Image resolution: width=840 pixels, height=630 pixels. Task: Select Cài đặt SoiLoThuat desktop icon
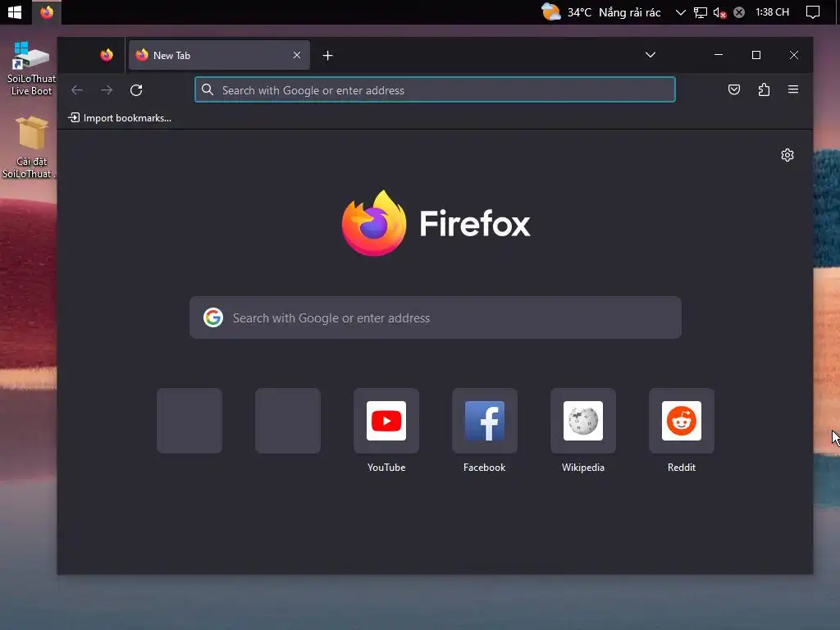30,147
